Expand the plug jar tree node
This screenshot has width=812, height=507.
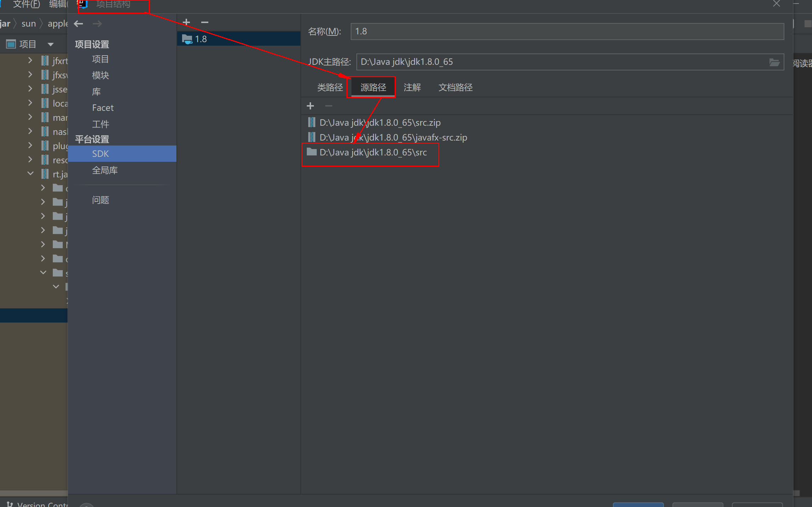pos(30,146)
